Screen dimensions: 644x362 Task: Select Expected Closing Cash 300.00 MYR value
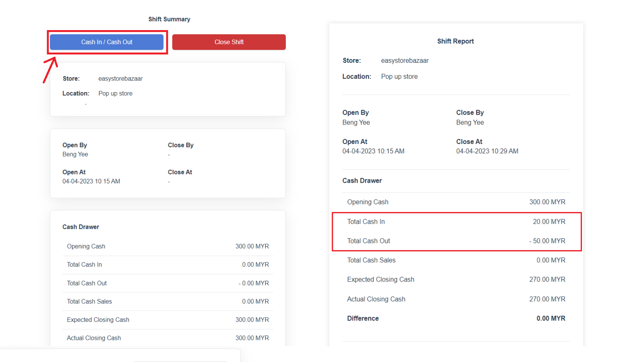(252, 319)
